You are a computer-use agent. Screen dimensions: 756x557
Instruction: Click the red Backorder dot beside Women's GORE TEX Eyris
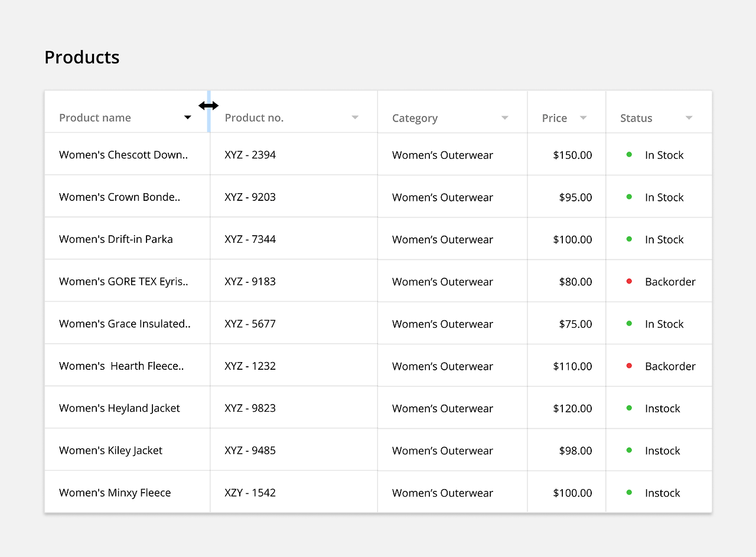(629, 281)
